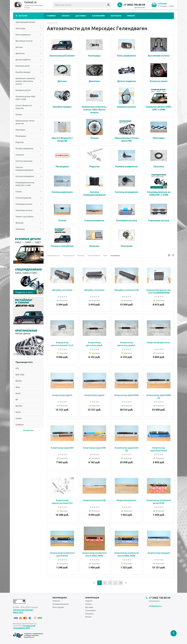
Task: Open Доставка in top navigation
Action: point(81,16)
